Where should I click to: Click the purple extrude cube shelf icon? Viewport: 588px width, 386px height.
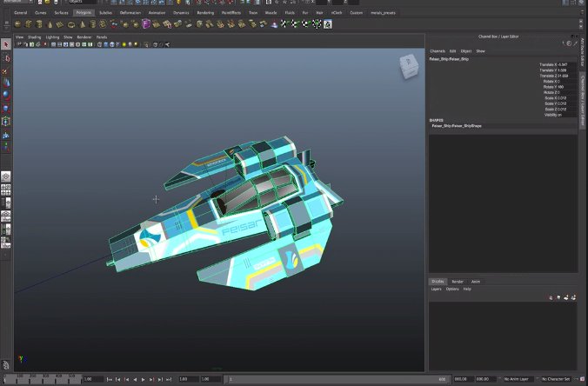tap(146, 24)
